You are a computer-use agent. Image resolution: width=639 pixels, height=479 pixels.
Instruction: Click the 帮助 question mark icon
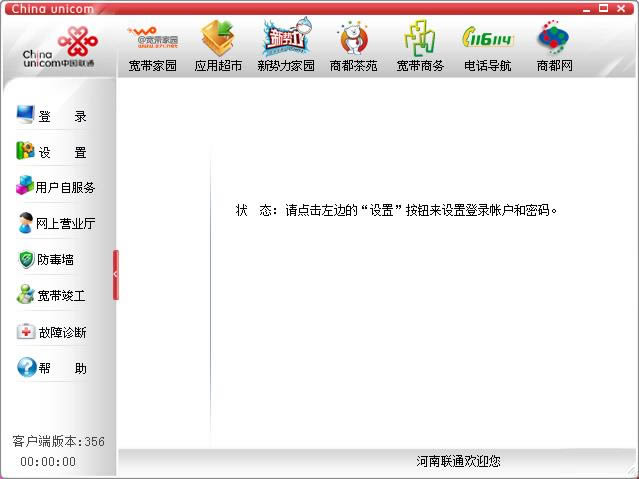coord(27,367)
